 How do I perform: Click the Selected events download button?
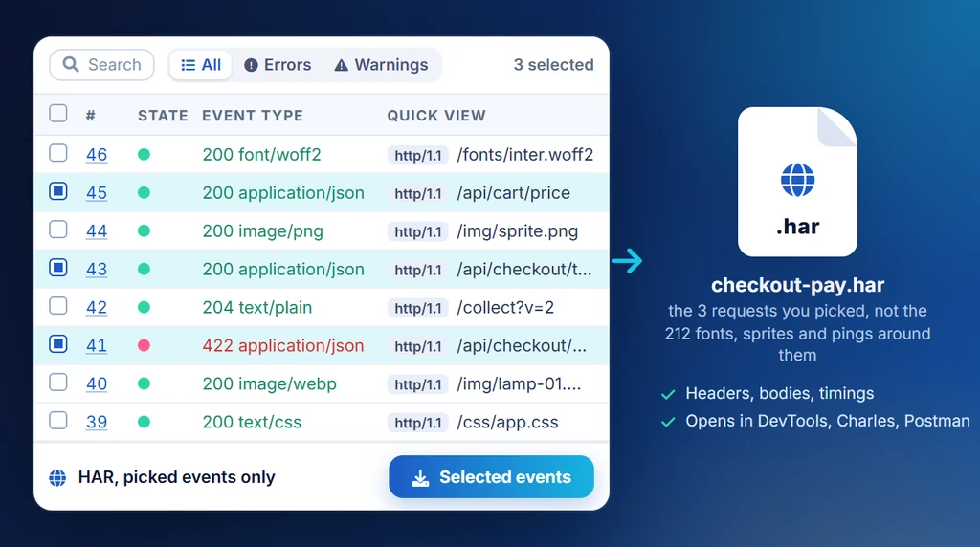[491, 477]
